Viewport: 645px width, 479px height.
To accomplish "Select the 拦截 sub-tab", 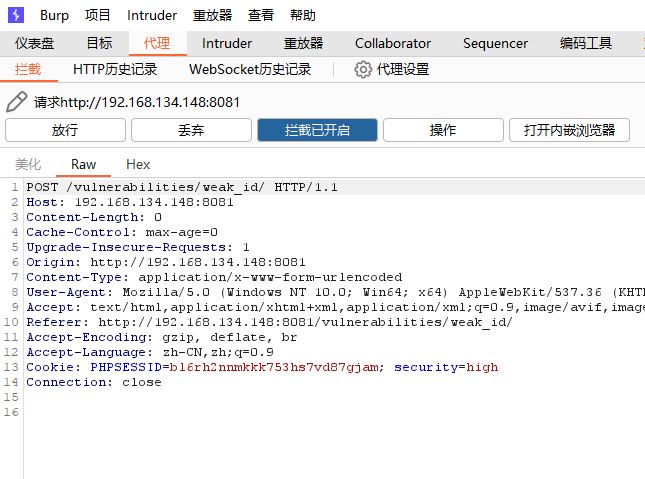I will click(28, 69).
